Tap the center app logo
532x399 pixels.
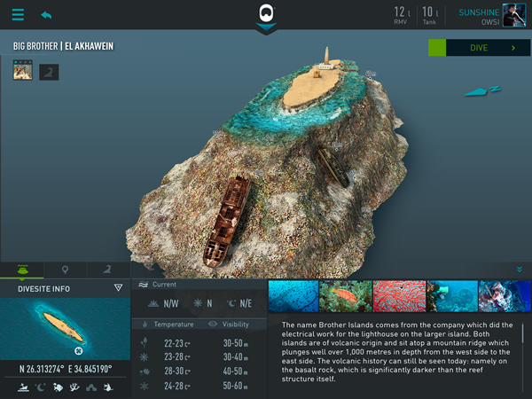point(266,12)
